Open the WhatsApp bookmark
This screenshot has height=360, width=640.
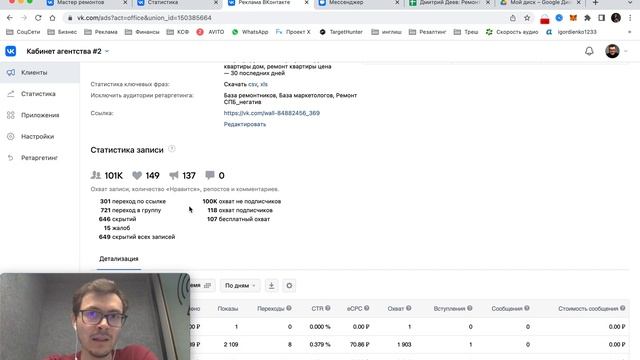point(250,32)
